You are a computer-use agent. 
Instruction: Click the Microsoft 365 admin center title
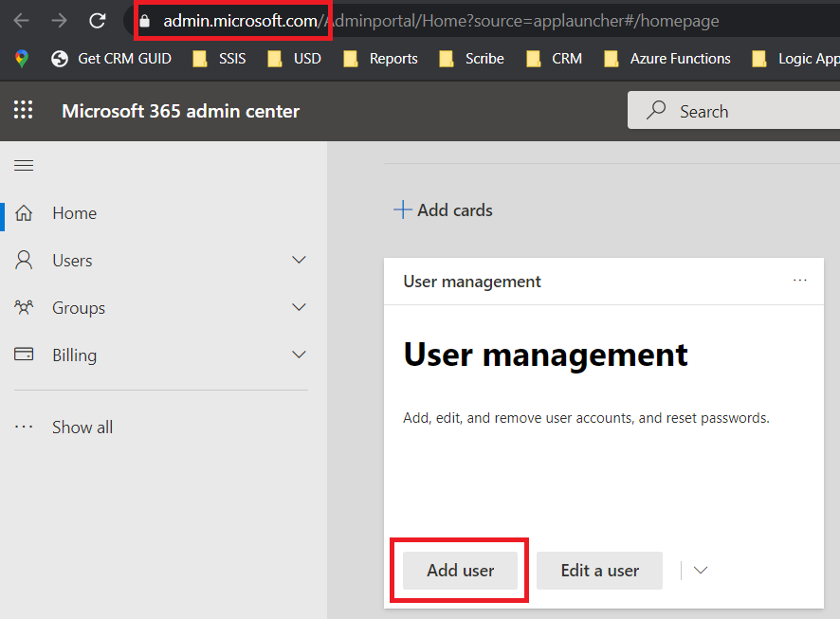click(180, 111)
